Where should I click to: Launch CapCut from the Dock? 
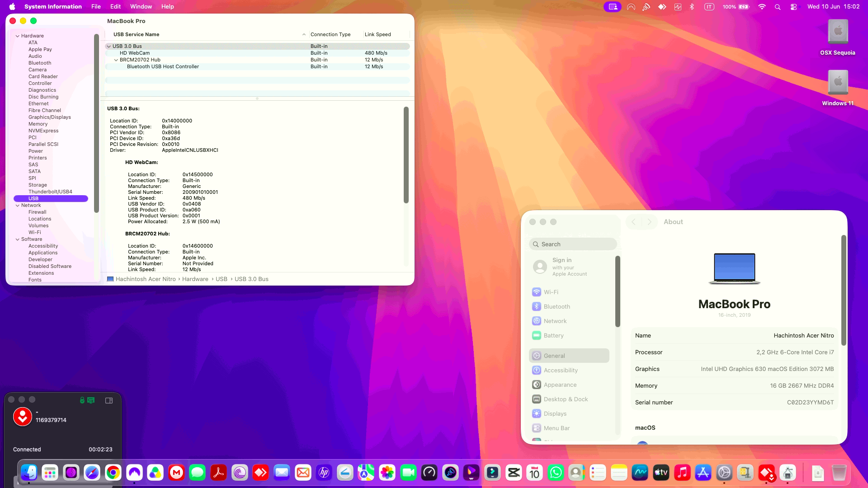pos(514,473)
